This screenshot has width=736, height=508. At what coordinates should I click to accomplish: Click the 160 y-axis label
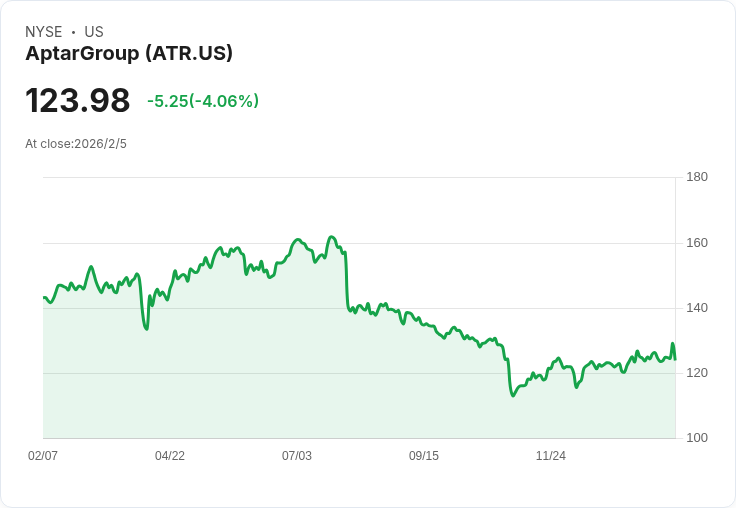[697, 243]
